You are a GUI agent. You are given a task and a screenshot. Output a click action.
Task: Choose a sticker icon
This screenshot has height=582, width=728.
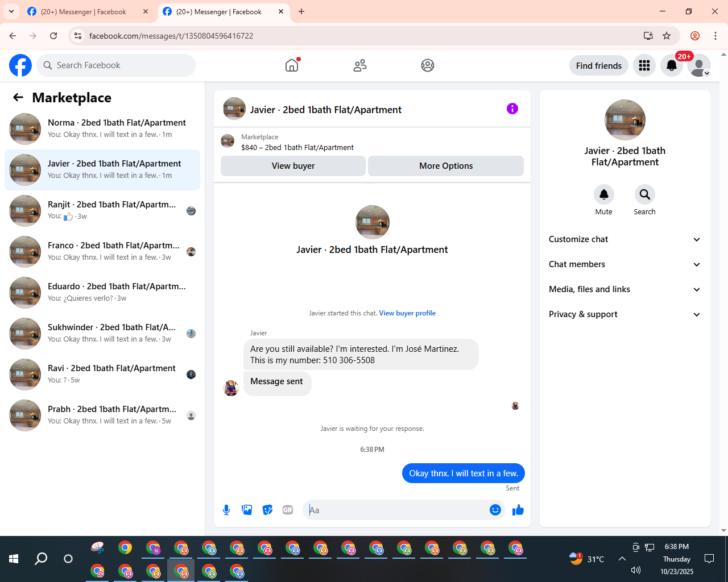267,510
